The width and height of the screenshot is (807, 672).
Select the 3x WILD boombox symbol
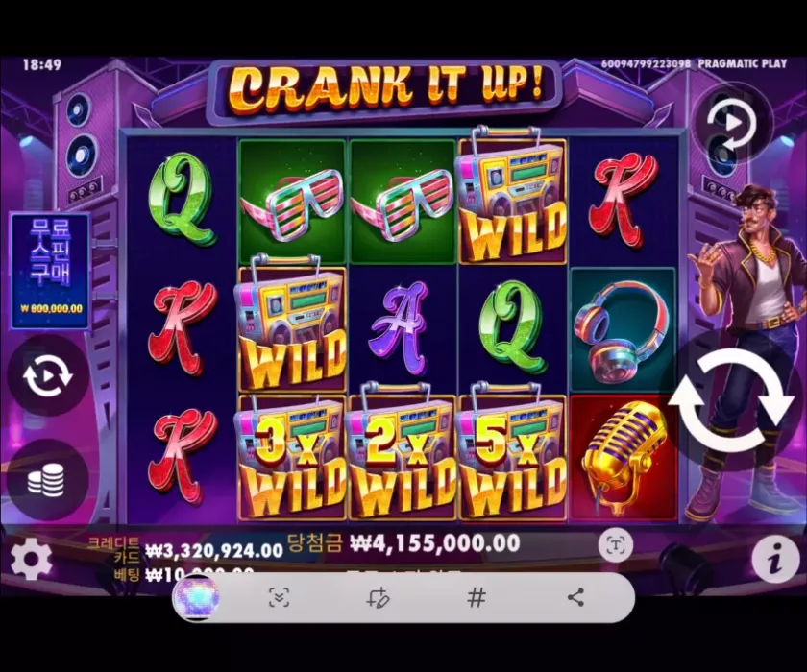click(291, 457)
